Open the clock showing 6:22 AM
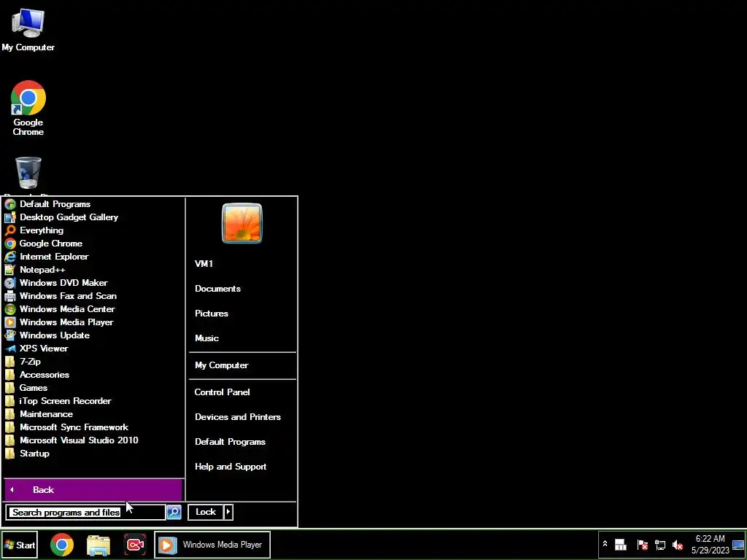 [711, 545]
